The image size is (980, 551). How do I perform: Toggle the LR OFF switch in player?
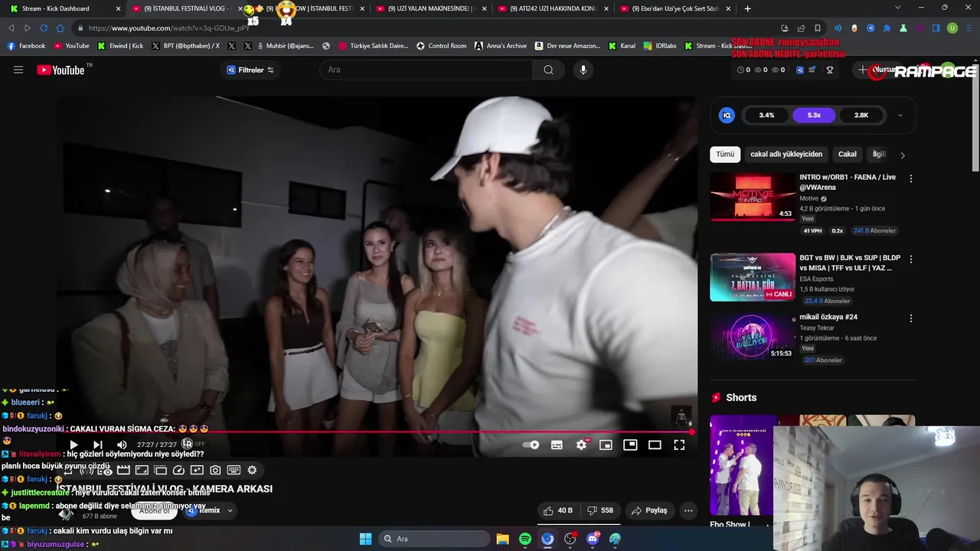[193, 444]
